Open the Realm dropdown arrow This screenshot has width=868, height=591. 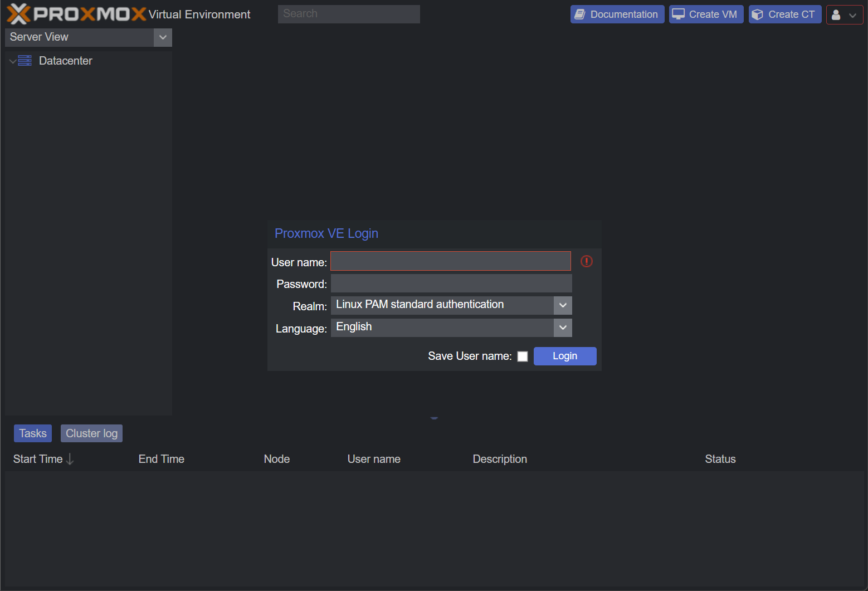[x=563, y=305]
